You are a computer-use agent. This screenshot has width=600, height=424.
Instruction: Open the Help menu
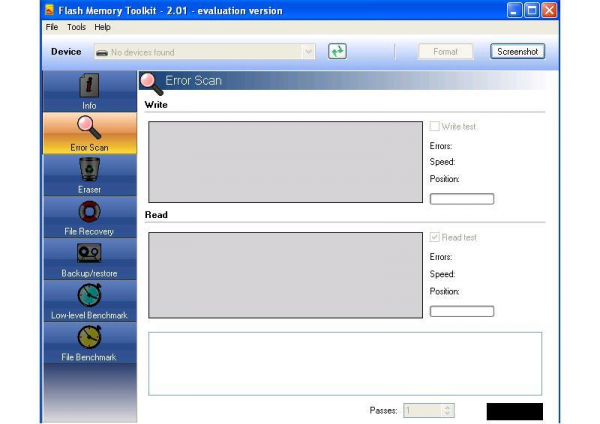coord(102,27)
